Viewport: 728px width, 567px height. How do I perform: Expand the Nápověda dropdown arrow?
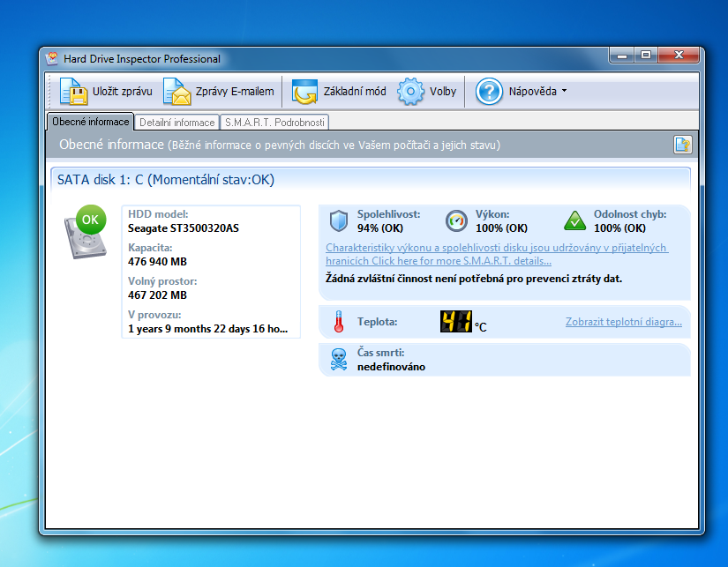pyautogui.click(x=564, y=92)
